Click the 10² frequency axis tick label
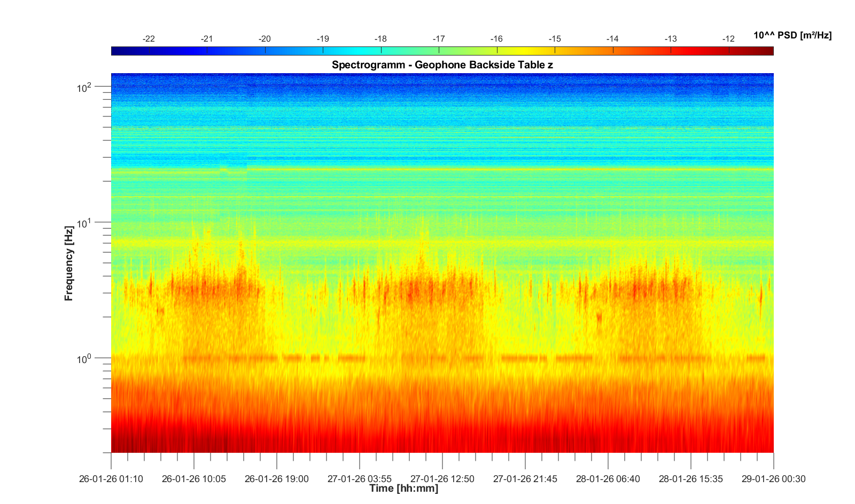The image size is (855, 504). pyautogui.click(x=84, y=87)
